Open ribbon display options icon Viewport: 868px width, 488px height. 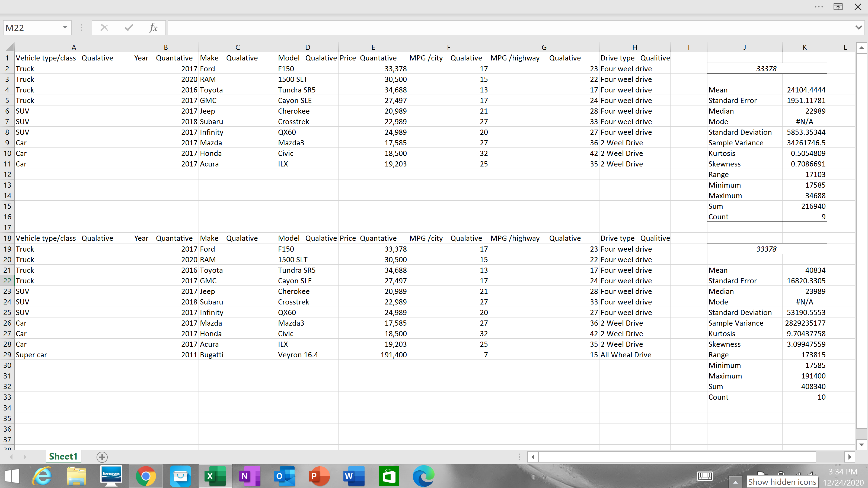838,7
